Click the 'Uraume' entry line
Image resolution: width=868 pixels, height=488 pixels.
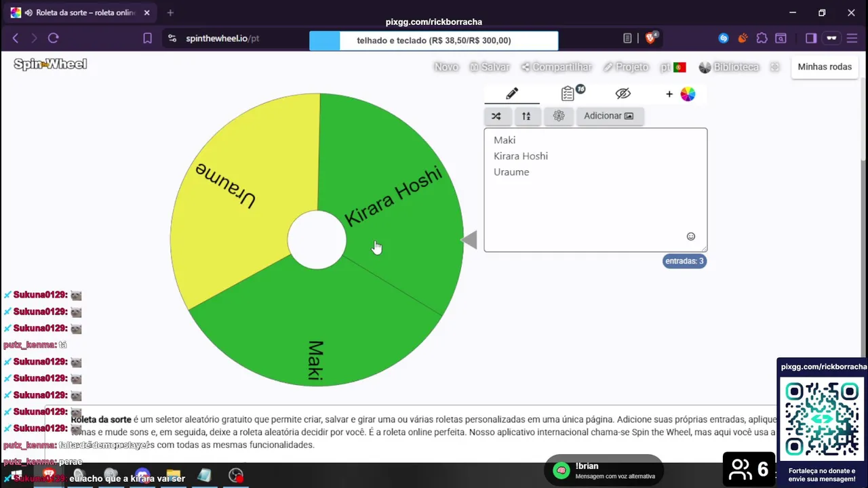coord(511,172)
